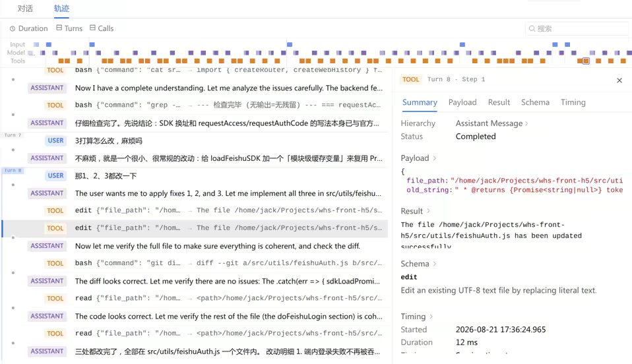
Task: Expand the Payload section chevron
Action: (x=435, y=158)
